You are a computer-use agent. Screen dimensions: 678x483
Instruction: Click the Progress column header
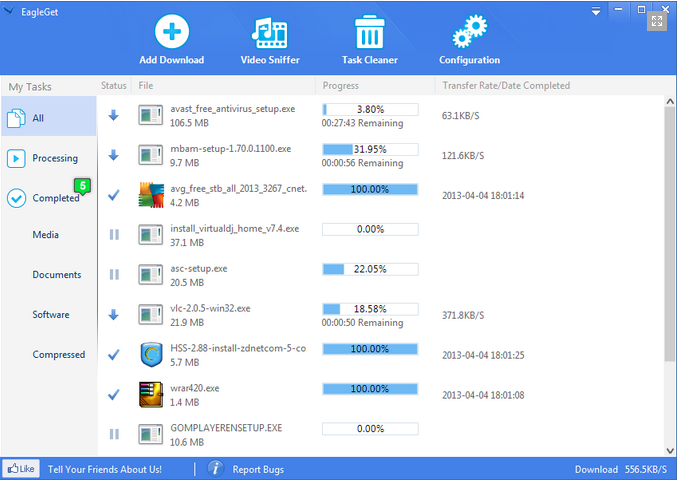pyautogui.click(x=341, y=86)
